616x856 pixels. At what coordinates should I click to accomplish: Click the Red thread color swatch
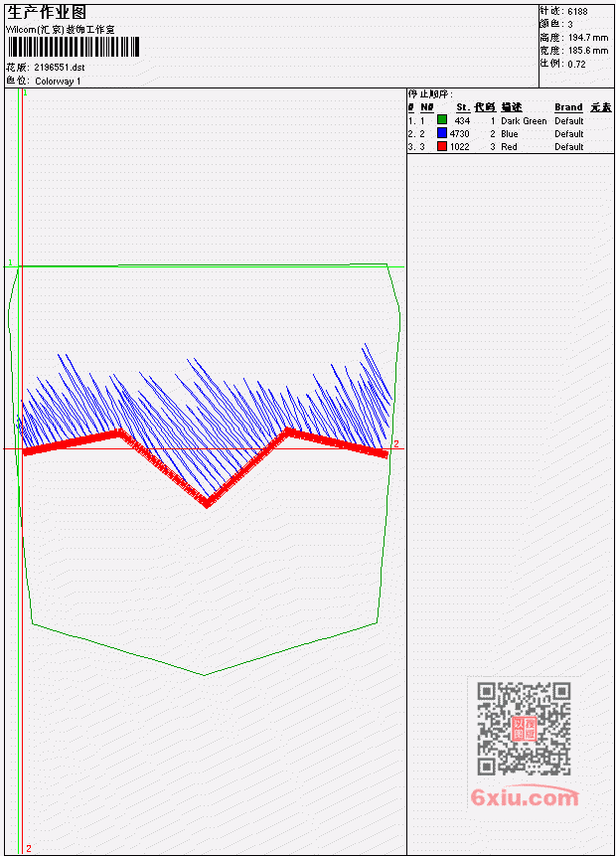pos(442,146)
